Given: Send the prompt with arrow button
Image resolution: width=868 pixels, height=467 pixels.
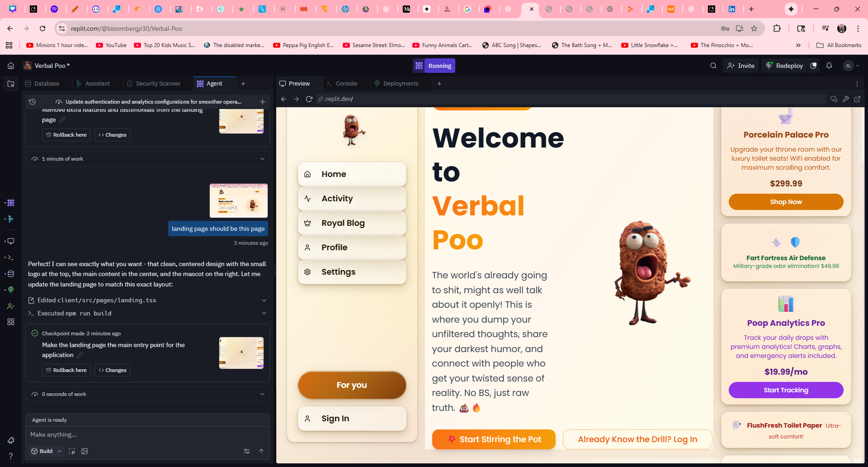Looking at the screenshot, I should click(x=261, y=451).
